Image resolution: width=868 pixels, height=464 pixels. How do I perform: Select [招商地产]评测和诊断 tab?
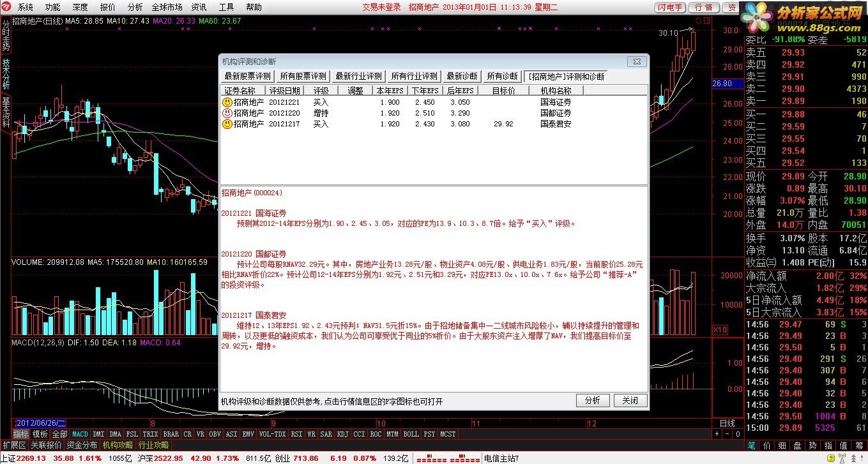click(567, 77)
